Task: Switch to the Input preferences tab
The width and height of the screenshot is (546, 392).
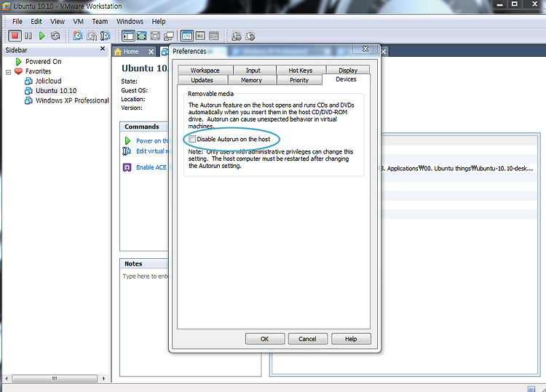Action: tap(253, 71)
